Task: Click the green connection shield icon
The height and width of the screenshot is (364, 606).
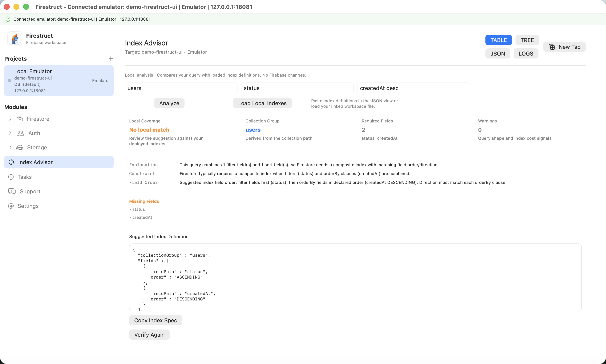Action: point(8,19)
